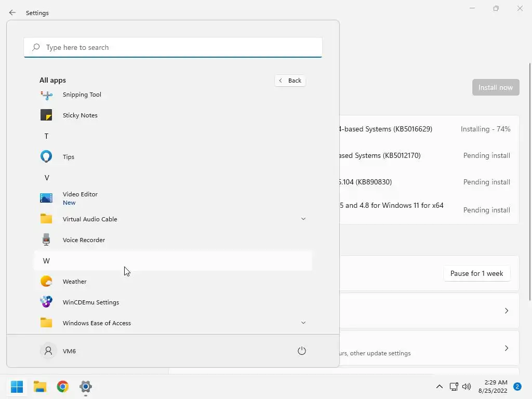
Task: Click the New label under Video Editor
Action: coord(69,203)
